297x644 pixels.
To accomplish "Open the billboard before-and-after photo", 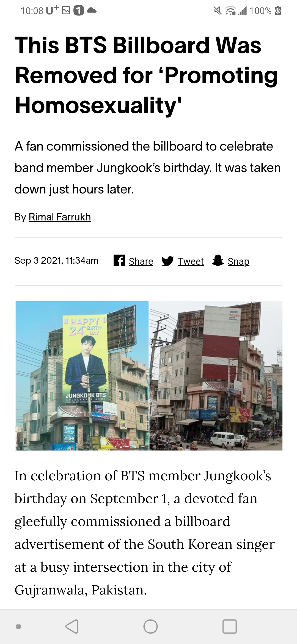I will pos(149,376).
